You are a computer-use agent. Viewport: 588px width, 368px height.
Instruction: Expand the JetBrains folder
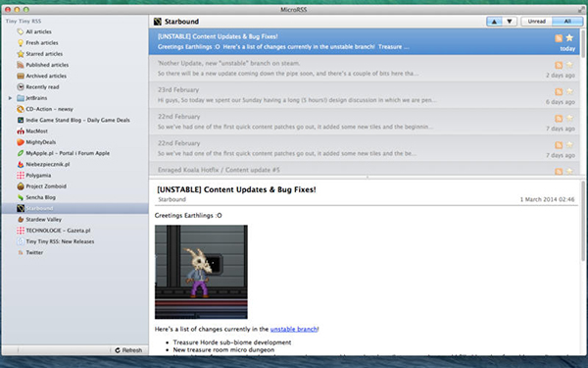coord(10,98)
